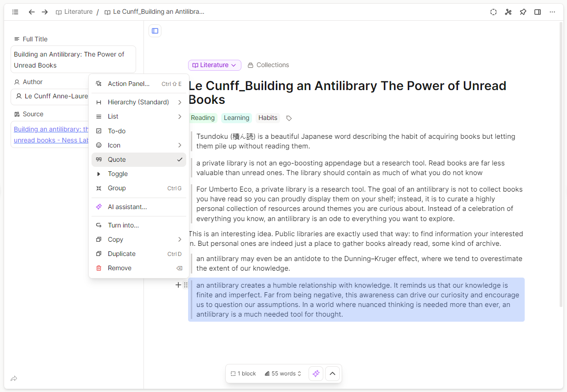Click the Dunning–Kruger effect quote
Screen dimensions: 567x392
pyautogui.click(x=356, y=263)
